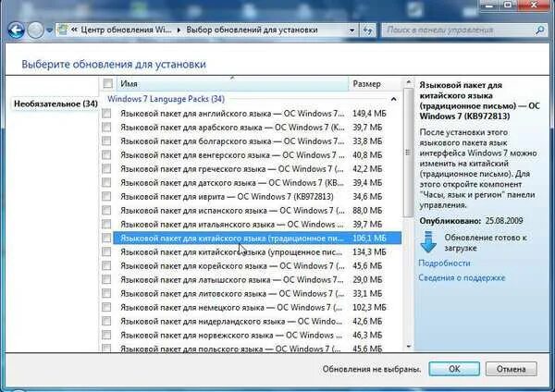Open the recent pages dropdown arrow
The height and width of the screenshot is (392, 555).
point(50,31)
